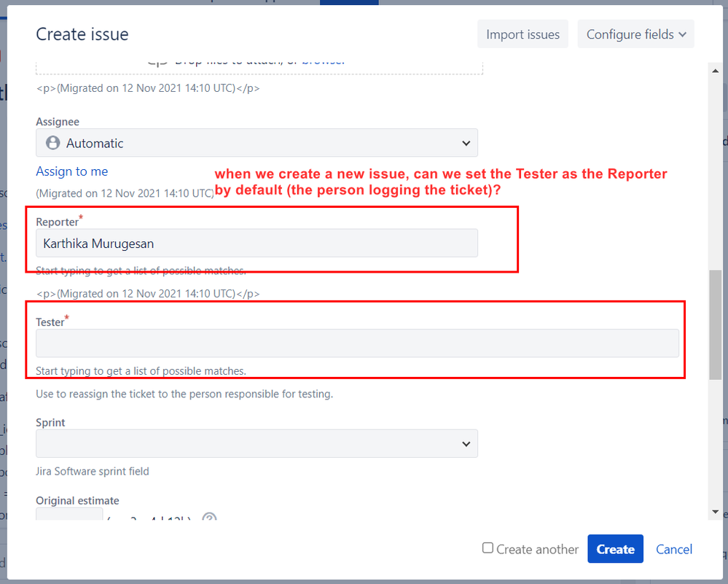Click the Sprint dropdown chevron arrow
Viewport: 728px width, 584px height.
[466, 443]
